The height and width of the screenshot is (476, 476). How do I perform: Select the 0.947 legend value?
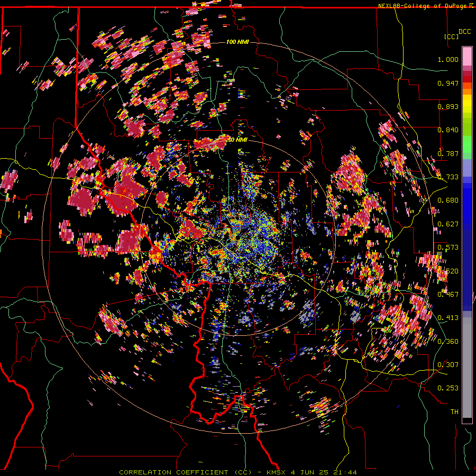click(448, 83)
